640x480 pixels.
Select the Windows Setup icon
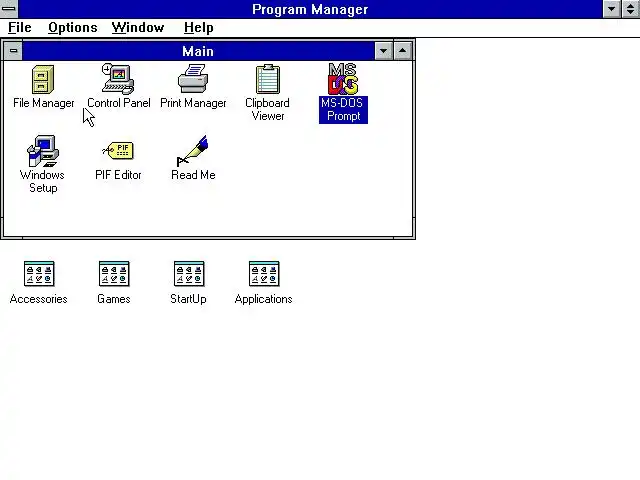click(43, 151)
